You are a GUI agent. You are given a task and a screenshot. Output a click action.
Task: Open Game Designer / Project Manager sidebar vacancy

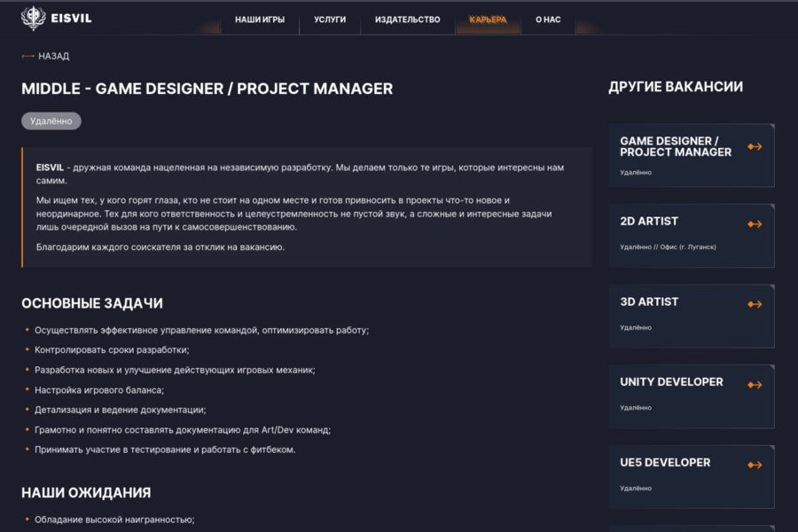click(676, 146)
